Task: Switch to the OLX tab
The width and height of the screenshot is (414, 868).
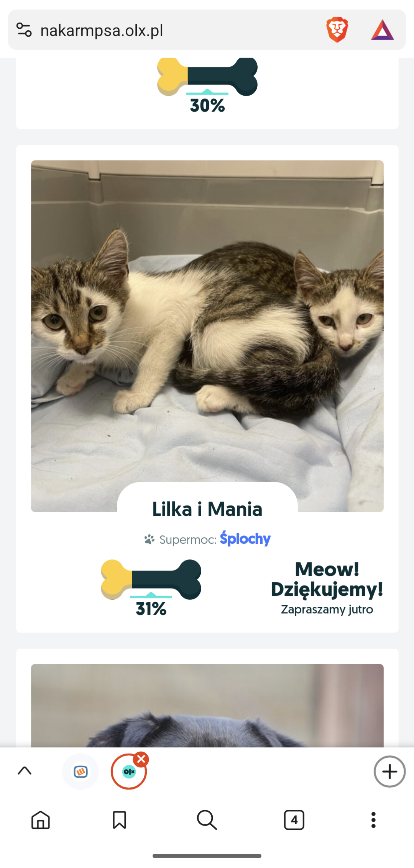Action: pos(128,772)
